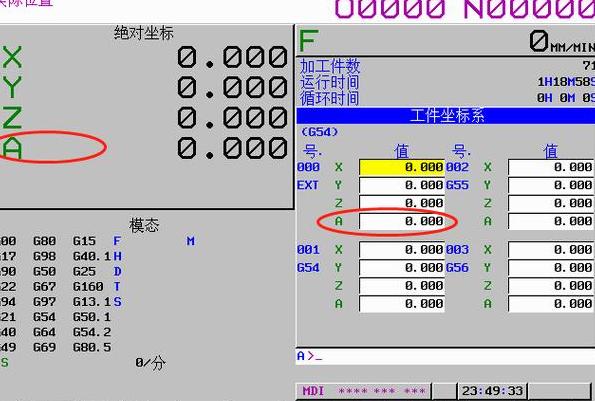Click modal code G160

(88, 287)
